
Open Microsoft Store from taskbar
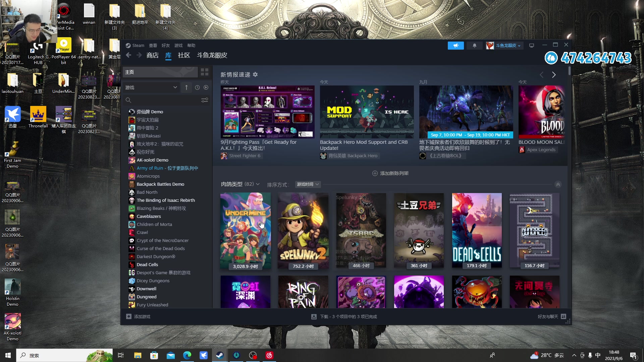[154, 355]
